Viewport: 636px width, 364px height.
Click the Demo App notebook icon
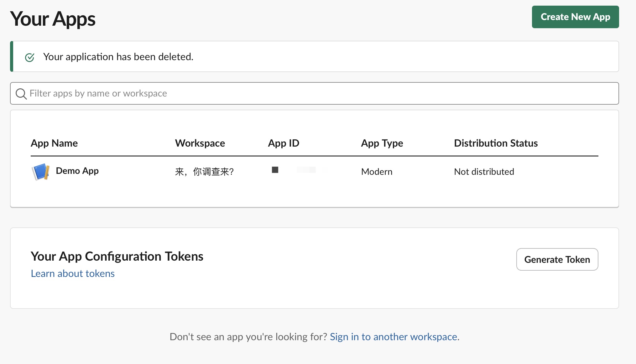41,171
